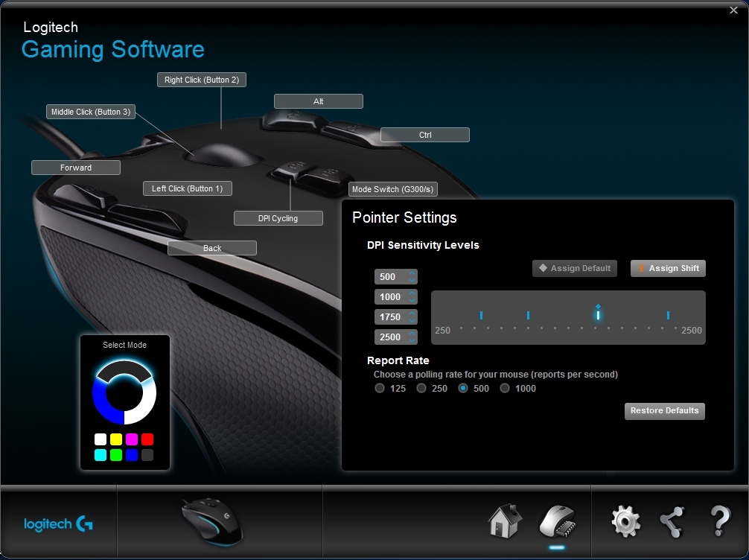Open help via the question mark icon
The image size is (749, 560).
720,521
